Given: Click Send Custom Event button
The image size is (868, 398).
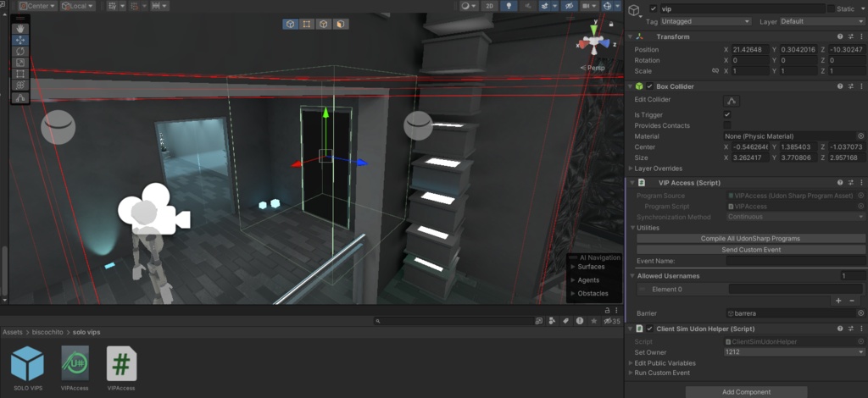Looking at the screenshot, I should tap(750, 249).
